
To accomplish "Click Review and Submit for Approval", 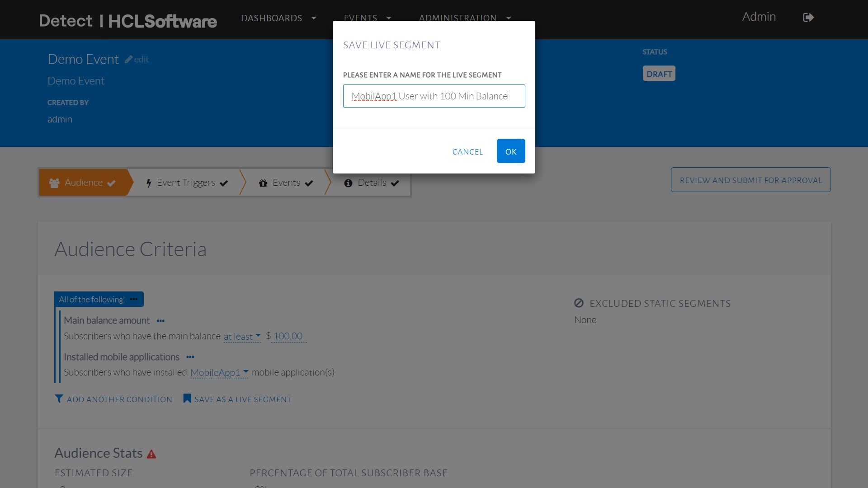I will coord(750,180).
